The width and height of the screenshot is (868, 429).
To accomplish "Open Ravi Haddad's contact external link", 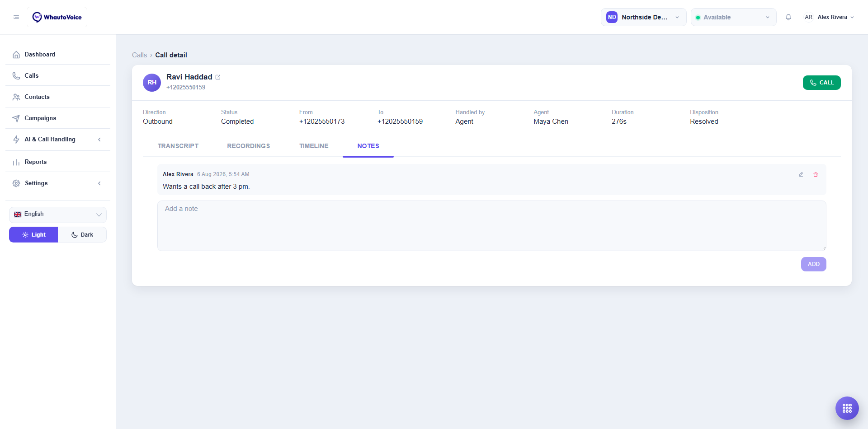I will (x=218, y=77).
